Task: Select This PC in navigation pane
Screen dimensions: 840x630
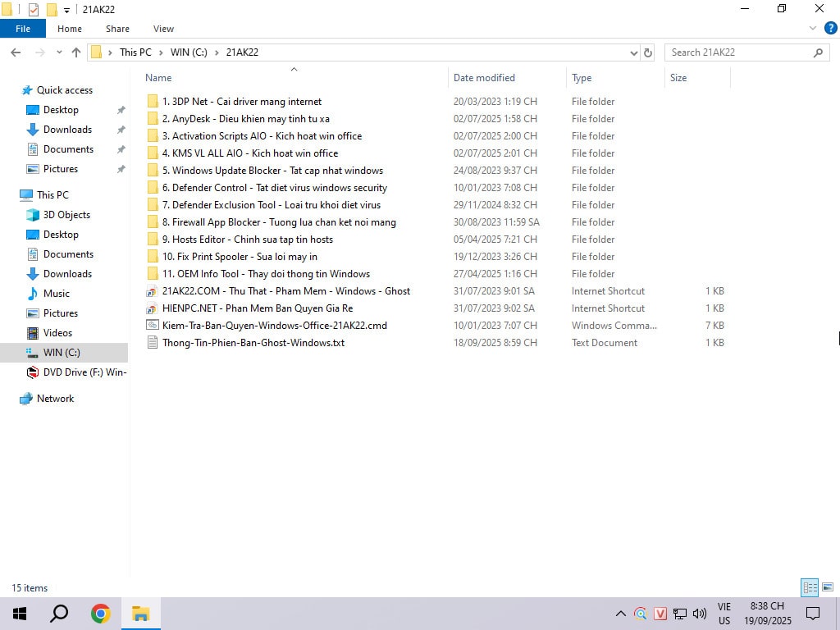Action: [52, 195]
